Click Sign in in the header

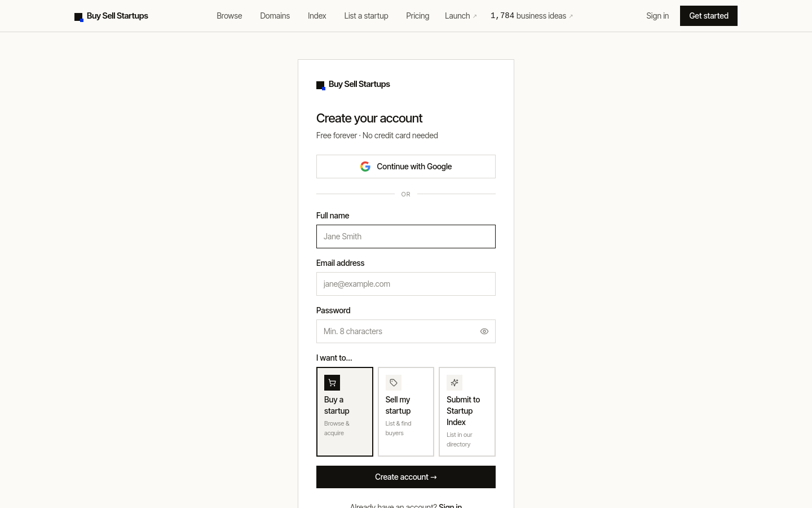[657, 16]
